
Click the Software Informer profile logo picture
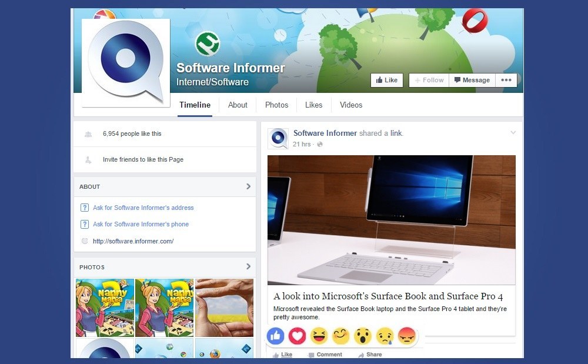pos(126,63)
